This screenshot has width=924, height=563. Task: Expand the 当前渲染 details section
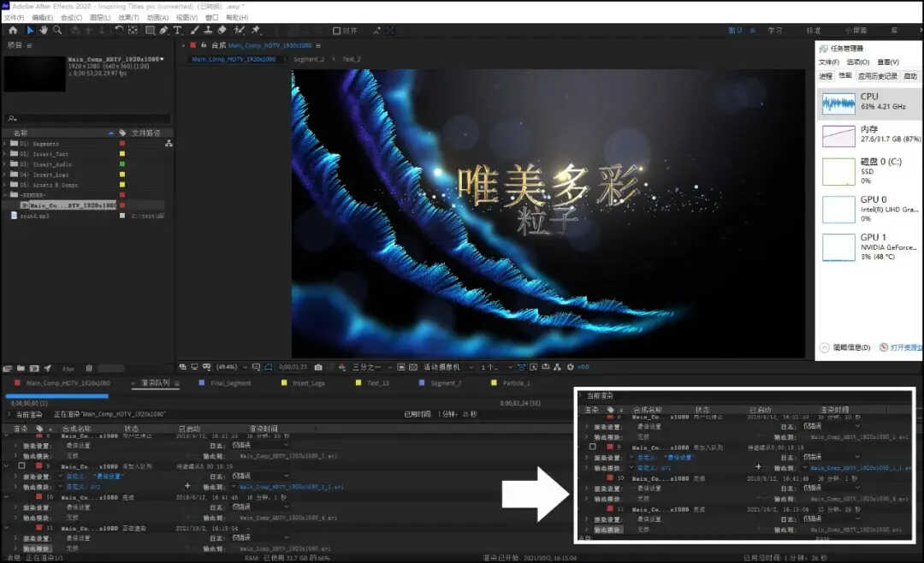click(9, 414)
